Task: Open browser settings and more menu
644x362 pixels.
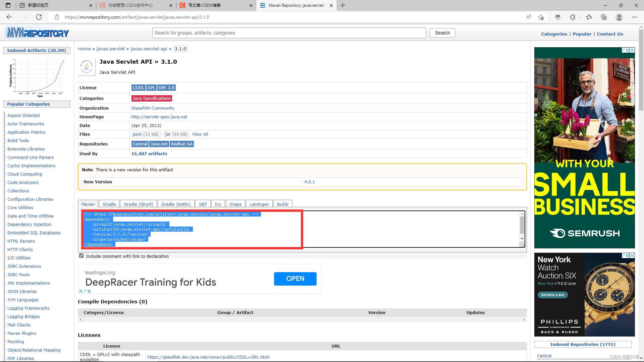Action: click(x=635, y=17)
